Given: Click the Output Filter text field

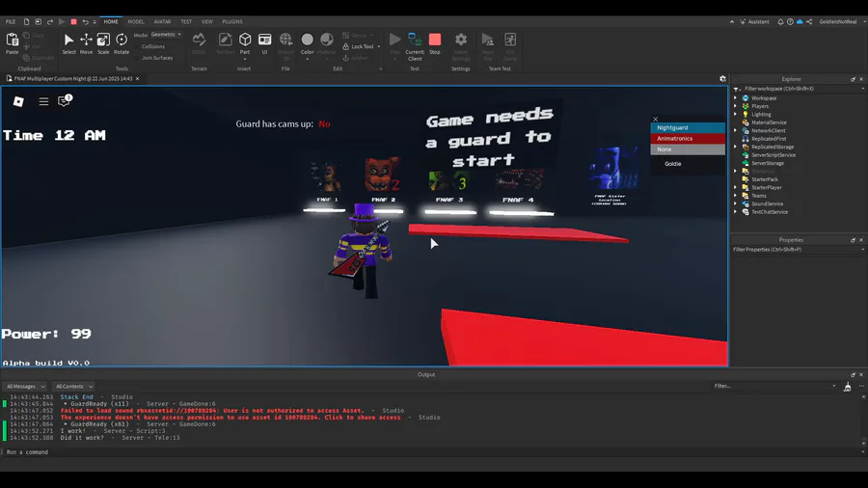Looking at the screenshot, I should (774, 386).
